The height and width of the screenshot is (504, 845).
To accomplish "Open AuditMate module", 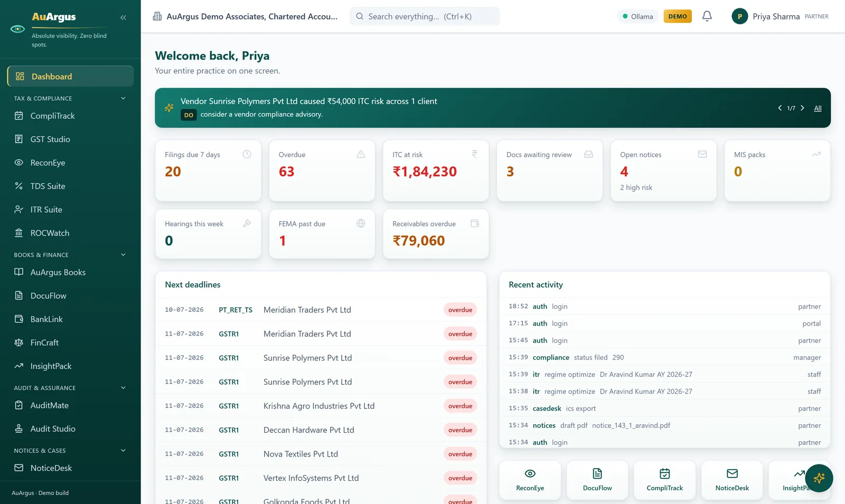I will coord(70,405).
